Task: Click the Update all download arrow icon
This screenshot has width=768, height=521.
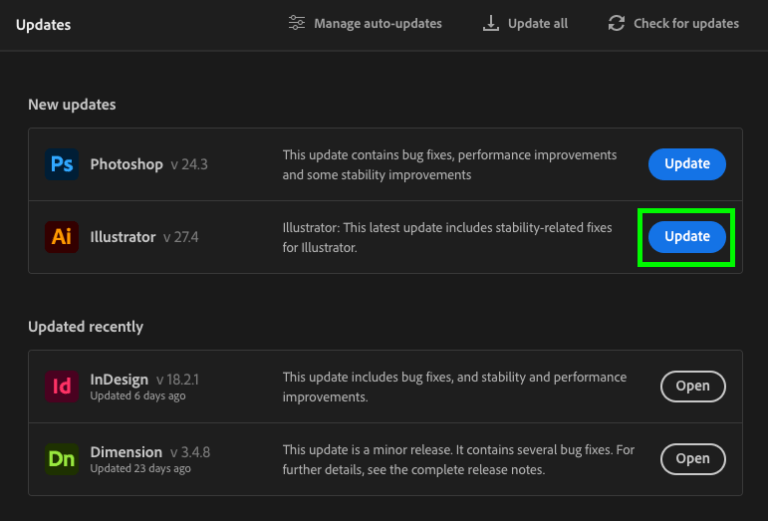Action: click(490, 23)
